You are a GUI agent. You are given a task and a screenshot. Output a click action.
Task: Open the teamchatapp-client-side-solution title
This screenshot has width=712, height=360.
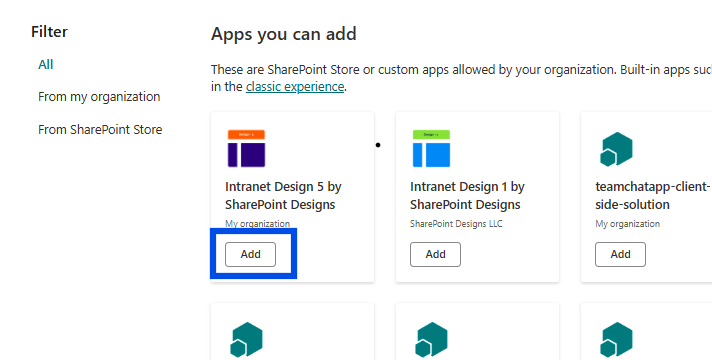(x=653, y=196)
